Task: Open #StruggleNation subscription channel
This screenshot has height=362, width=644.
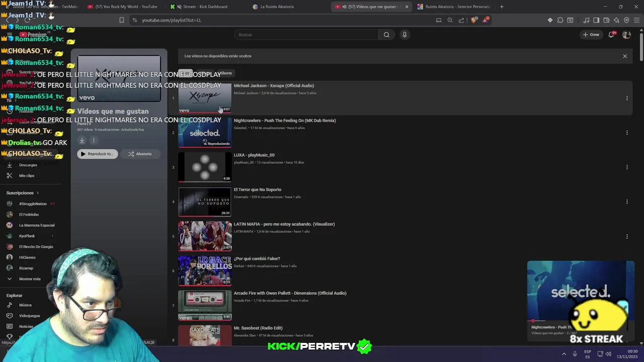Action: point(33,204)
